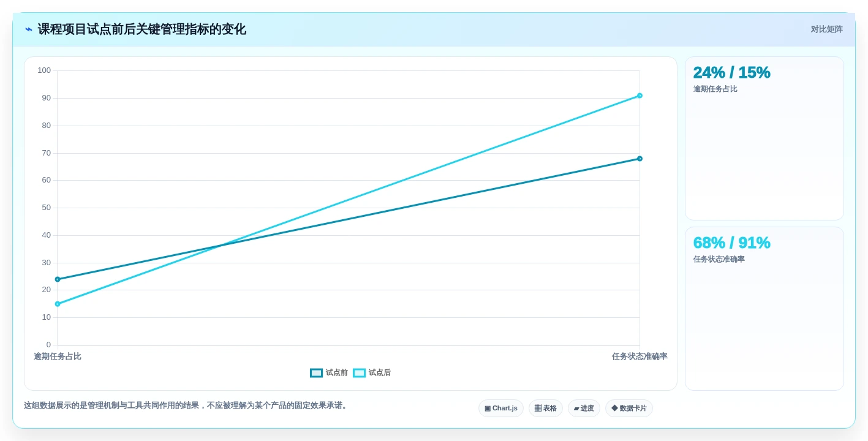Viewport: 868px width, 441px height.
Task: Click the 逾期任务占比 card label
Action: [715, 89]
